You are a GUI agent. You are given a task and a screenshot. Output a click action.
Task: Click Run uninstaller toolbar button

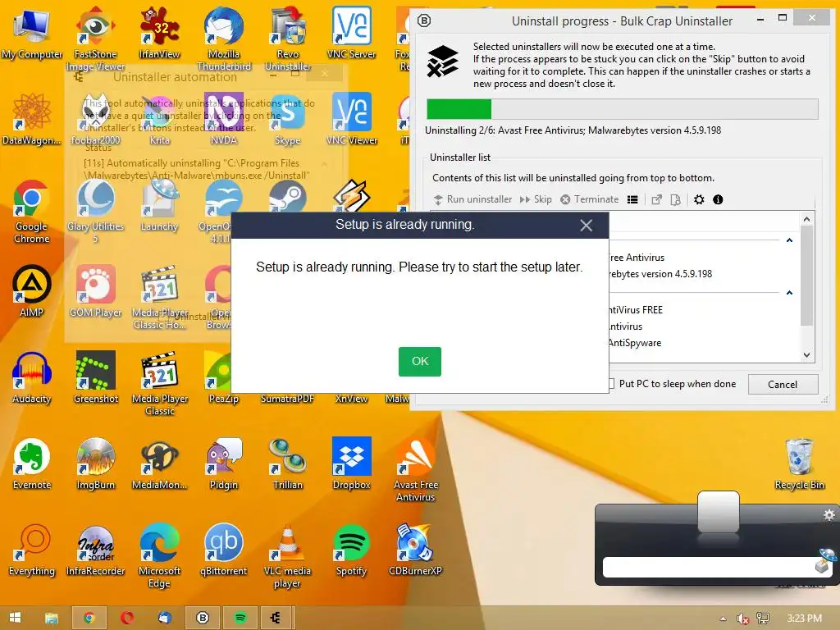tap(472, 199)
